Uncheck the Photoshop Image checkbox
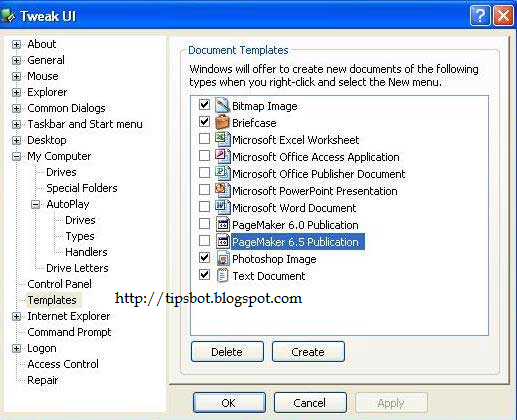This screenshot has height=420, width=517. [x=204, y=257]
